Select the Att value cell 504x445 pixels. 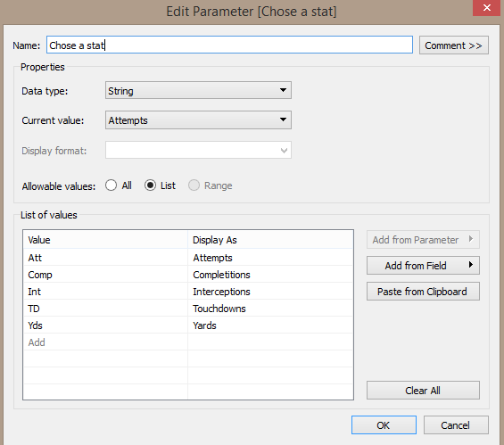[x=105, y=258]
